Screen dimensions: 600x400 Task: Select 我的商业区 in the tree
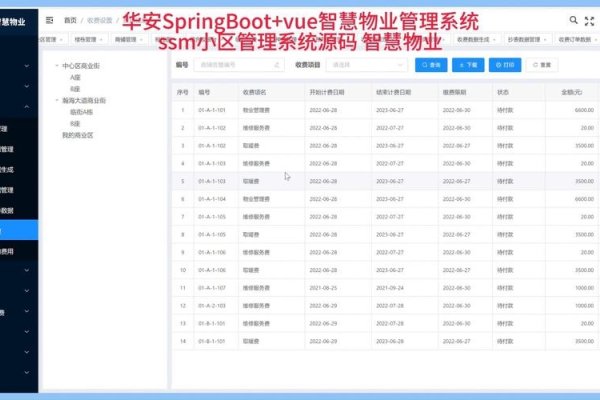(78, 135)
